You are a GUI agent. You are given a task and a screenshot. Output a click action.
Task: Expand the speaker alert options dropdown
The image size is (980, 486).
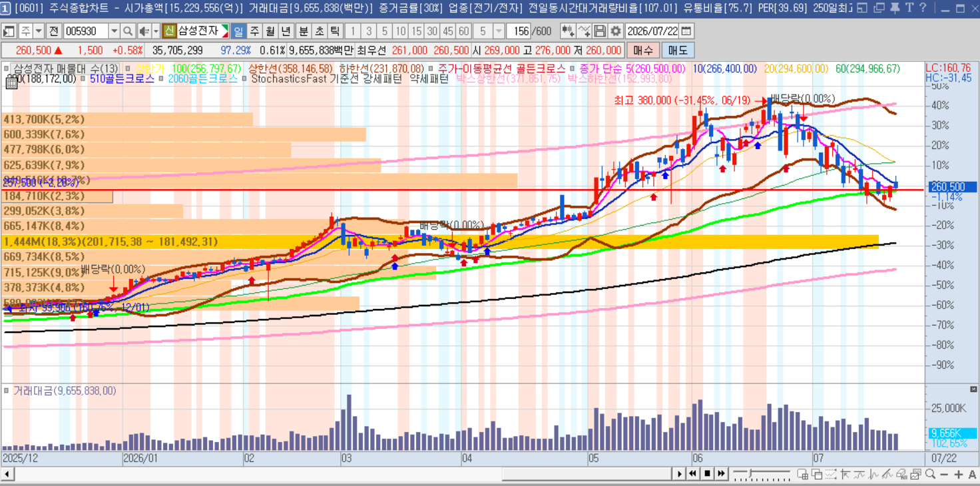[x=156, y=31]
